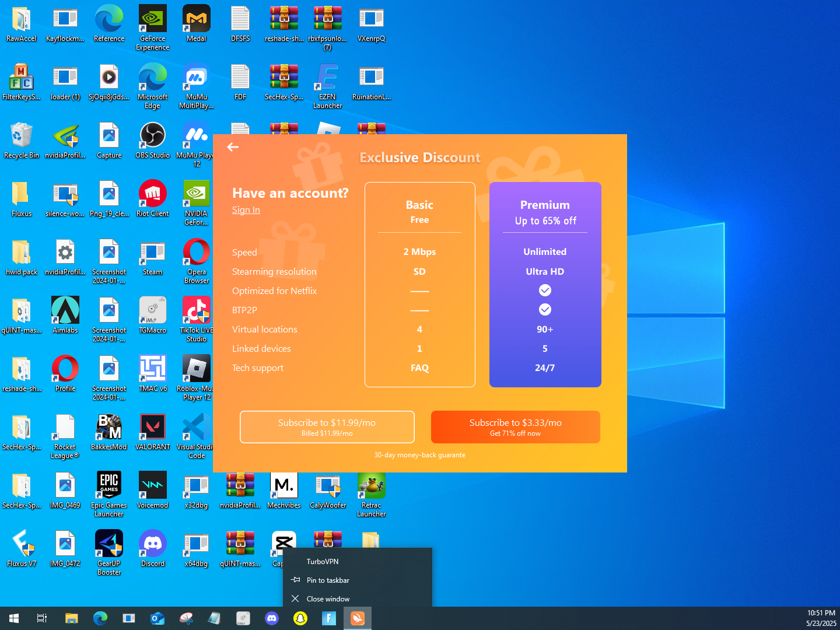This screenshot has height=630, width=840.
Task: Select VXenrpQ desktop icon
Action: coord(372,24)
